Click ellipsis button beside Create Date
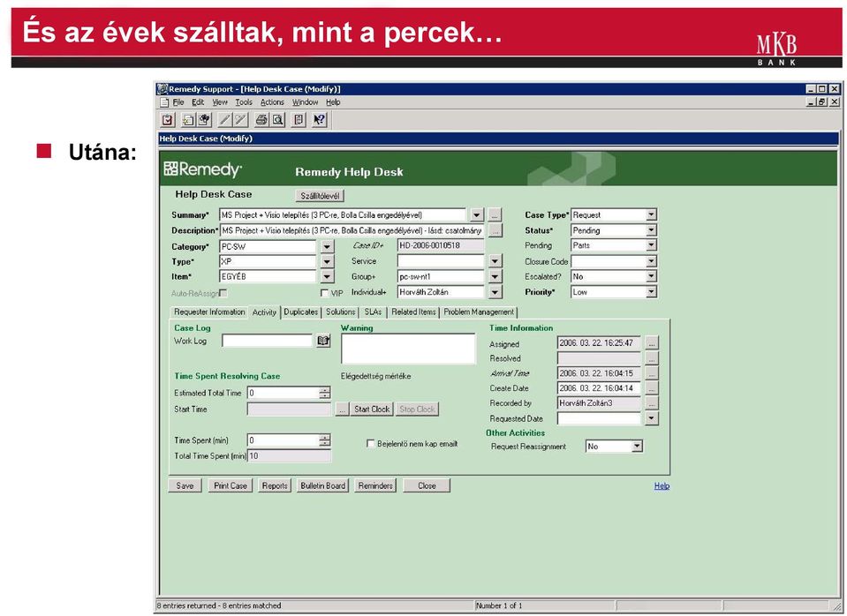This screenshot has width=847, height=616. (x=652, y=388)
